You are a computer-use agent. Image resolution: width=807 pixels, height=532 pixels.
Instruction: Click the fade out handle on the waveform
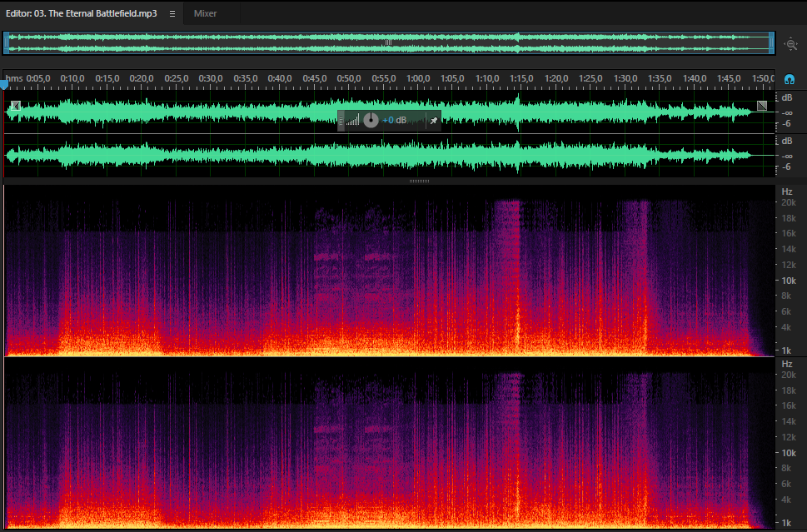762,106
